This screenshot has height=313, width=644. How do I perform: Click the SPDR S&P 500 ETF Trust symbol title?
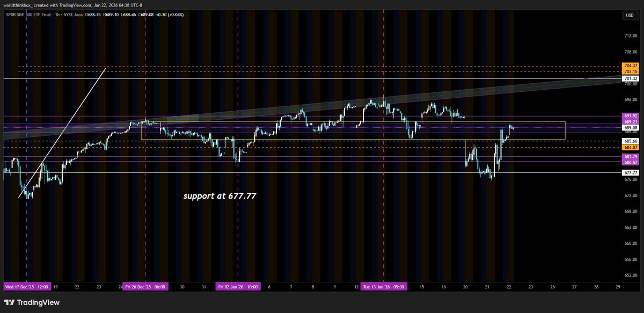(x=28, y=14)
